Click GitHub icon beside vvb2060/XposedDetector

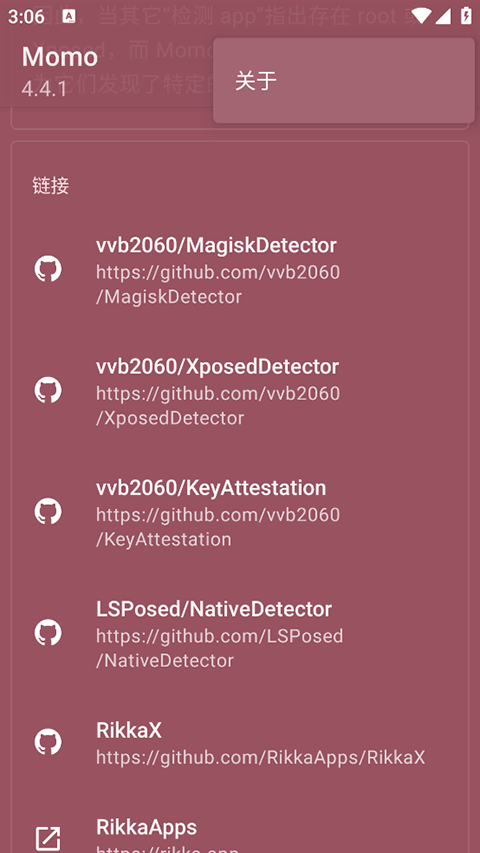coord(48,391)
